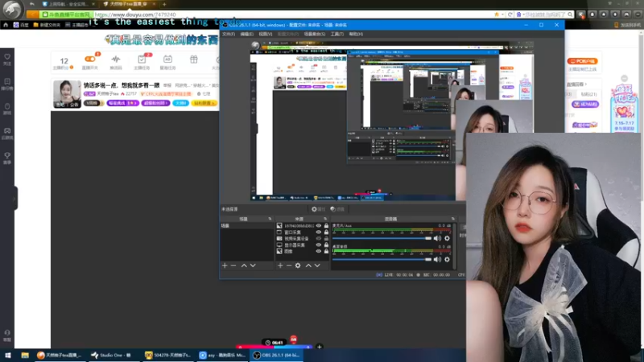Add a new source with plus button
Screen dimensions: 644x362
point(280,265)
